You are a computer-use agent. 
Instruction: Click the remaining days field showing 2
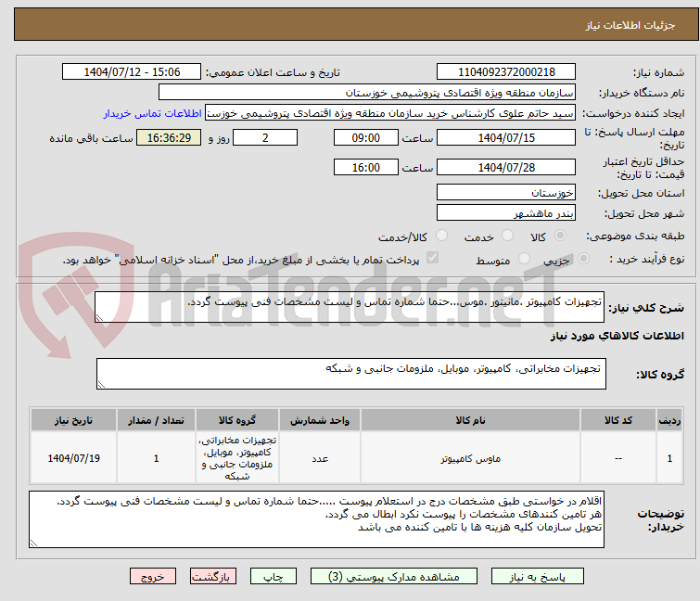point(265,137)
